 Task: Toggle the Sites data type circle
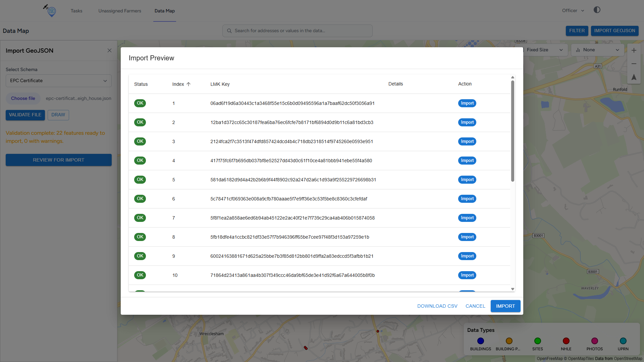click(x=537, y=341)
